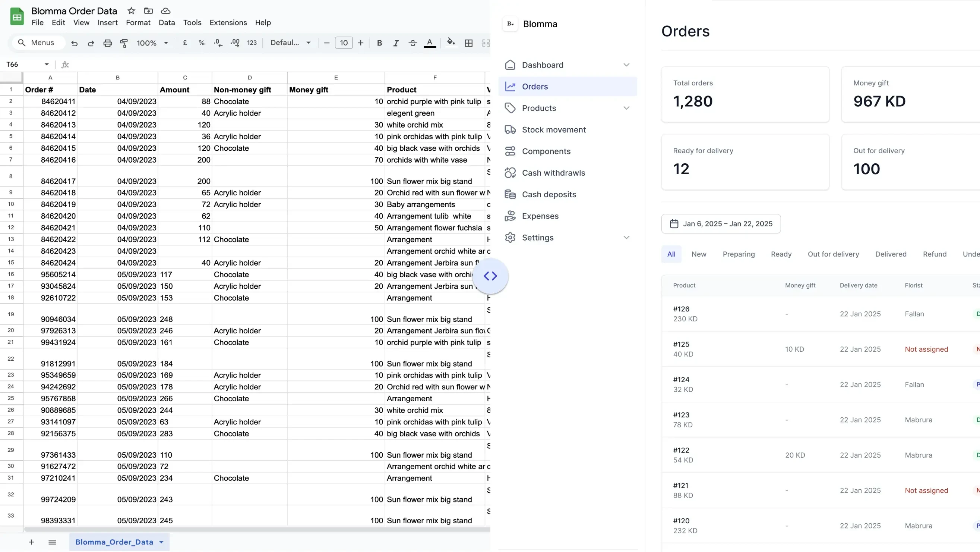Click the all sheets list icon
The height and width of the screenshot is (552, 980).
[x=53, y=542]
